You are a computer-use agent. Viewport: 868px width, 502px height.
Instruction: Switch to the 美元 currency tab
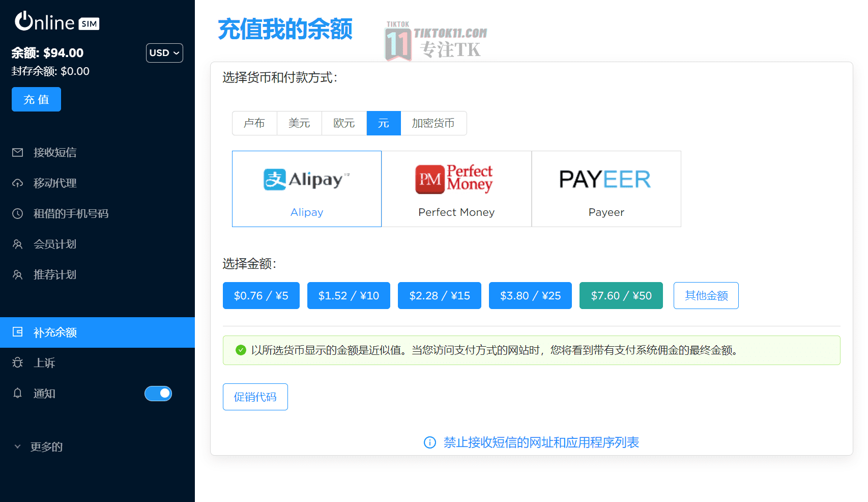click(299, 123)
